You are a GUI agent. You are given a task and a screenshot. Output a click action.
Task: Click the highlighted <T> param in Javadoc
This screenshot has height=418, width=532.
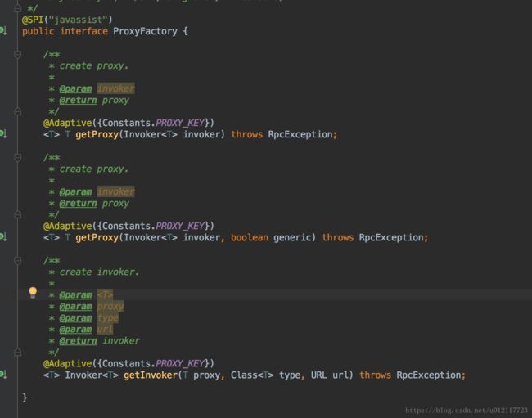pos(105,294)
